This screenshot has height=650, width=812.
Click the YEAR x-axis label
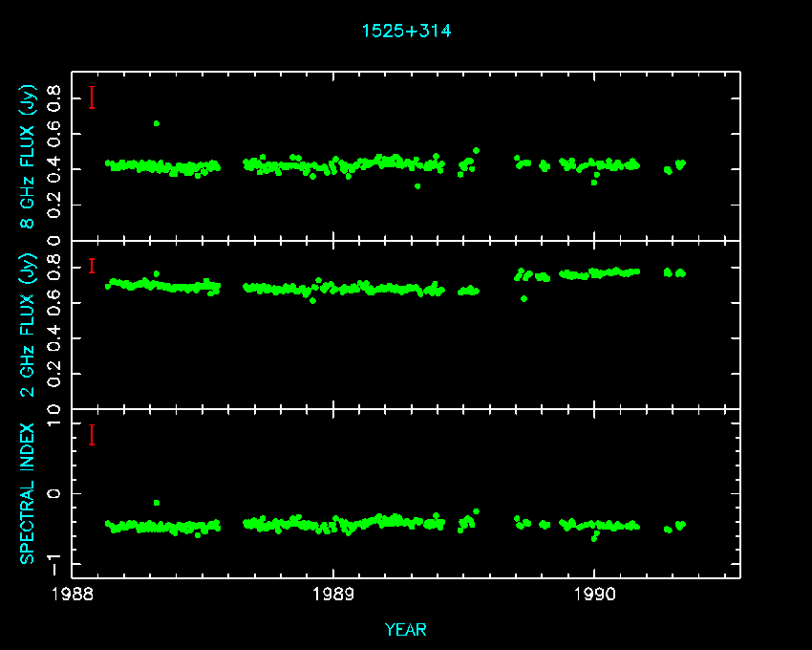coord(406,629)
